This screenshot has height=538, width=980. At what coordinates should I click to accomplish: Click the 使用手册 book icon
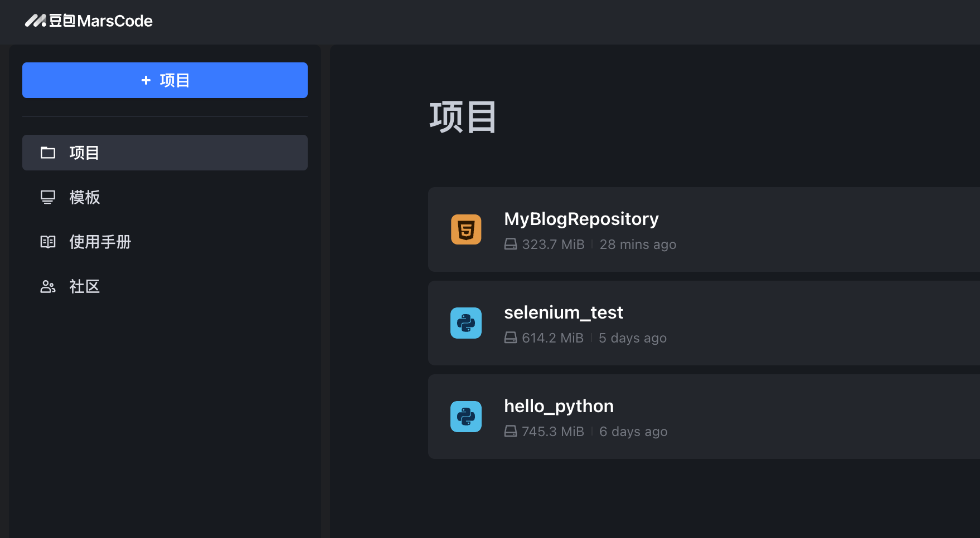47,242
